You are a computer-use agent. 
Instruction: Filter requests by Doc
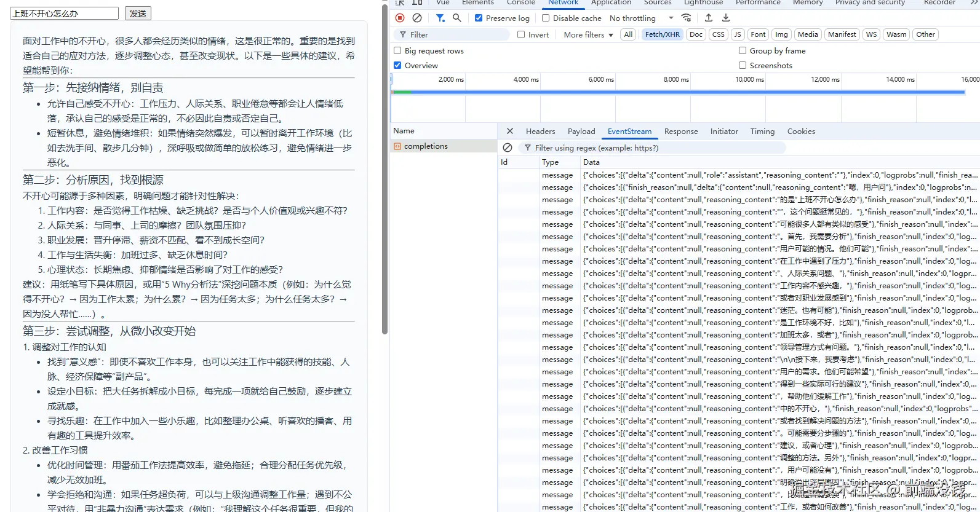pos(696,34)
